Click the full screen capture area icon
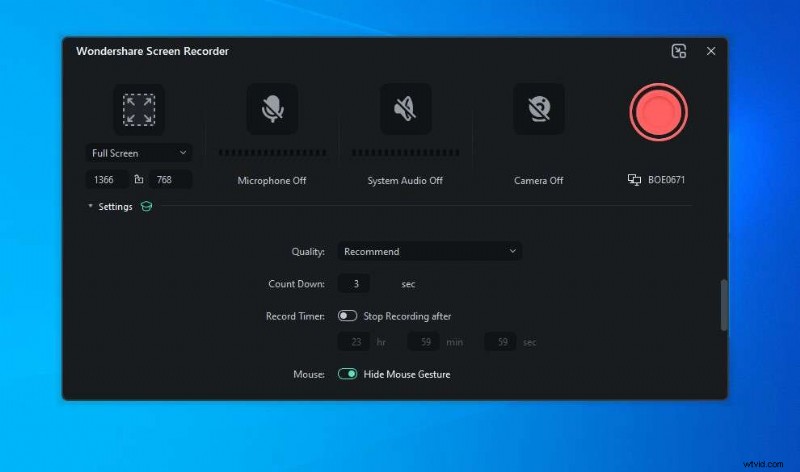This screenshot has height=472, width=800. tap(139, 109)
